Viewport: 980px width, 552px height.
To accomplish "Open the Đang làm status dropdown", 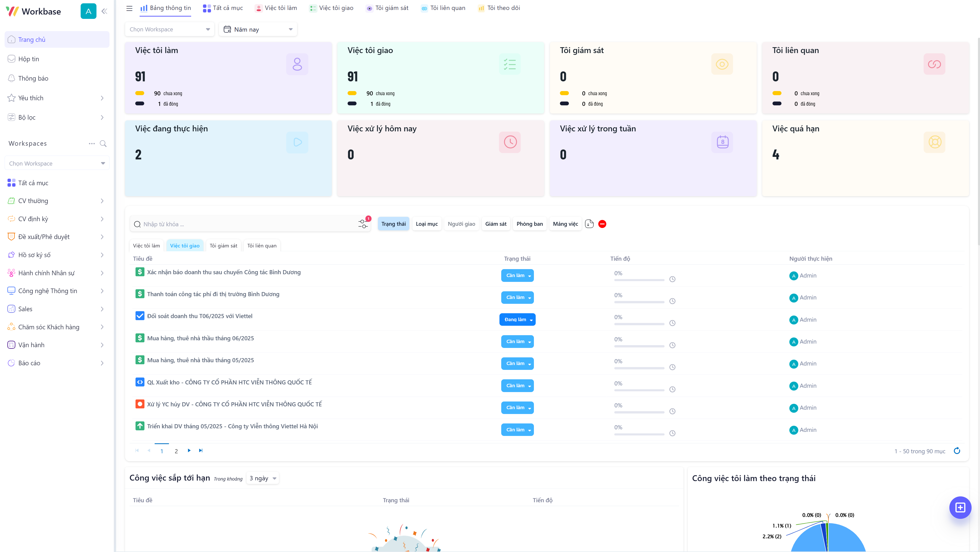I will pos(517,319).
